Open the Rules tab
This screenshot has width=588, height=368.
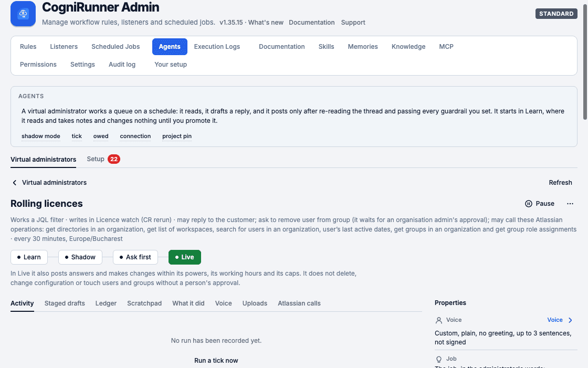point(28,47)
